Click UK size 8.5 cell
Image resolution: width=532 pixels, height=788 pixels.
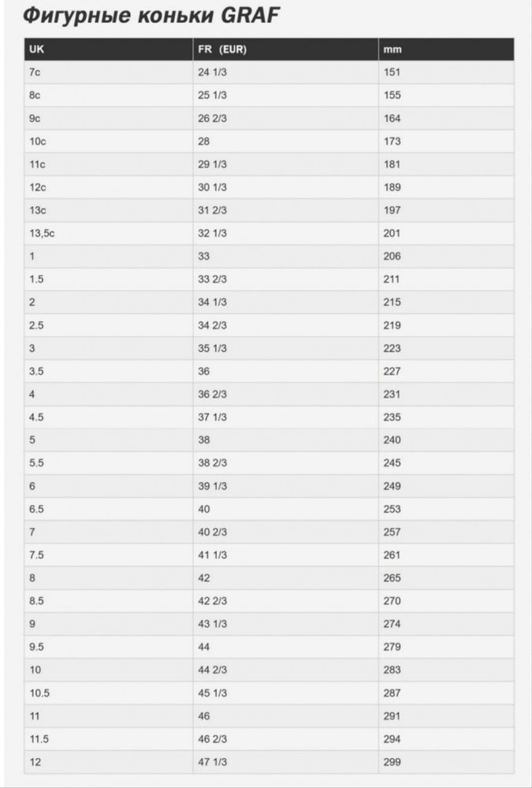(109, 601)
